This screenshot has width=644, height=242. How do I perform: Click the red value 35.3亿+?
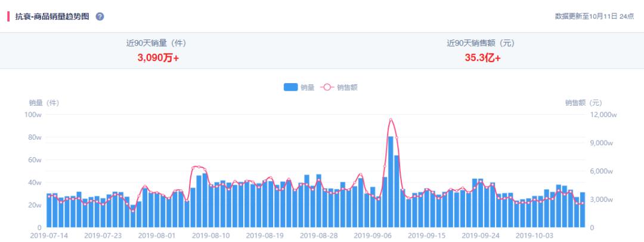point(482,58)
